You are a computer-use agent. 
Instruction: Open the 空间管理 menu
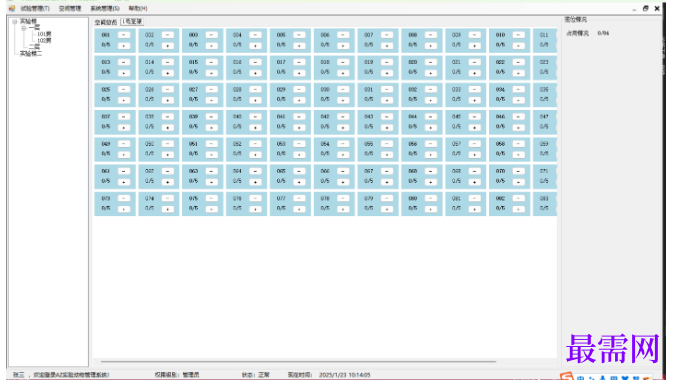click(x=70, y=8)
